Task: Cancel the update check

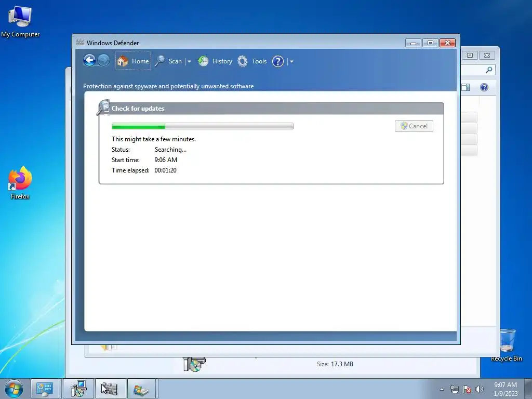Action: (414, 126)
